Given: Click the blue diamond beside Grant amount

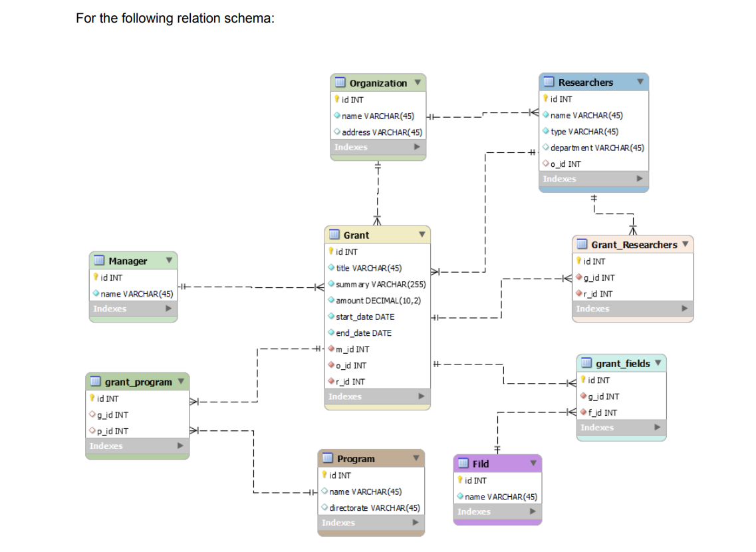Looking at the screenshot, I should (x=331, y=300).
